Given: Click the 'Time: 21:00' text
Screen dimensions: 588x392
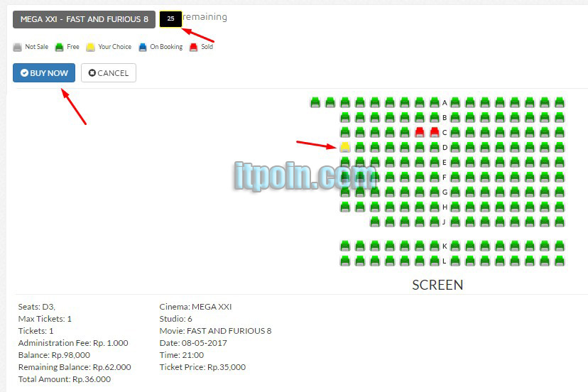Looking at the screenshot, I should (182, 355).
